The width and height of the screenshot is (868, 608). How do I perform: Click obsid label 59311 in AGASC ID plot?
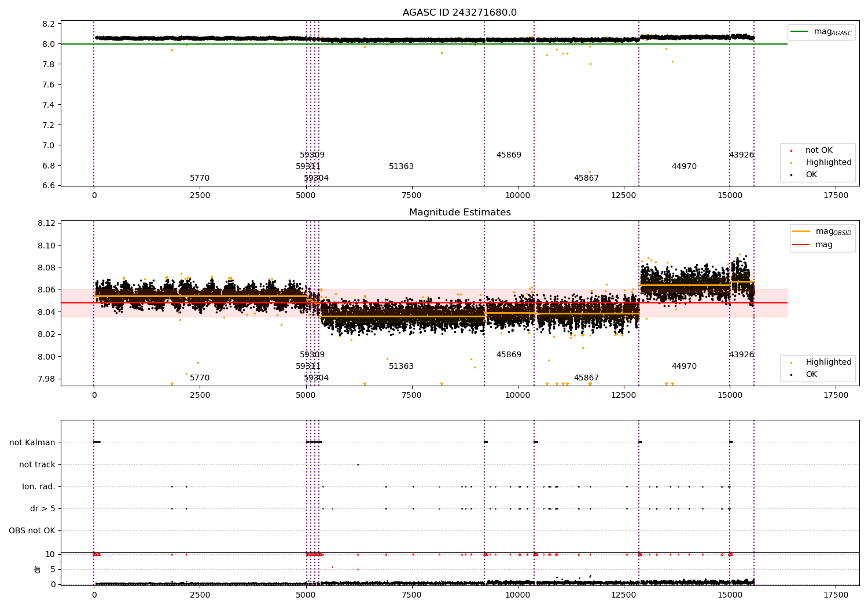308,167
